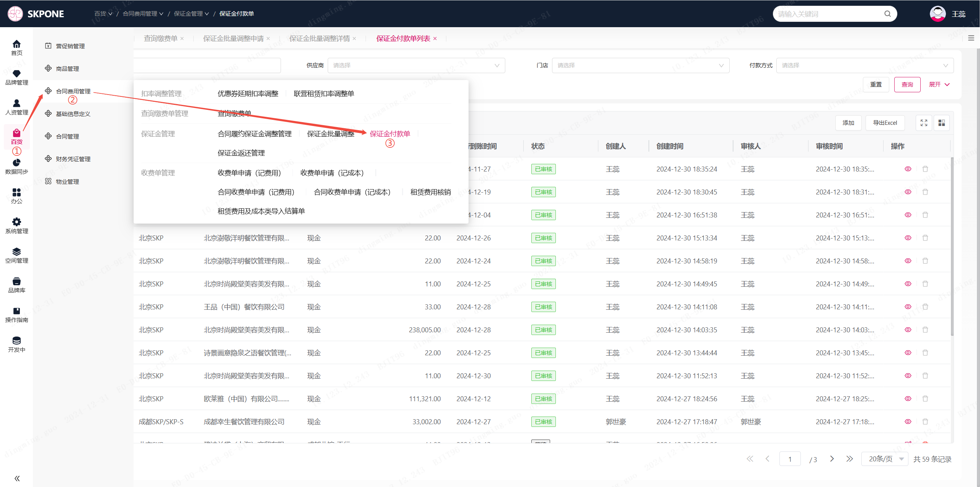Click the SKPONE logo
This screenshot has height=487, width=980.
(x=36, y=14)
